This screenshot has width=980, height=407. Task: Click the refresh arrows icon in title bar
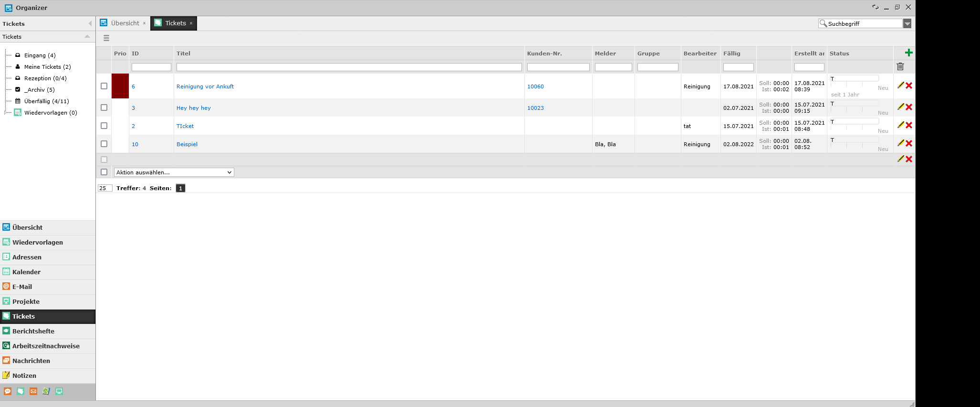tap(875, 7)
